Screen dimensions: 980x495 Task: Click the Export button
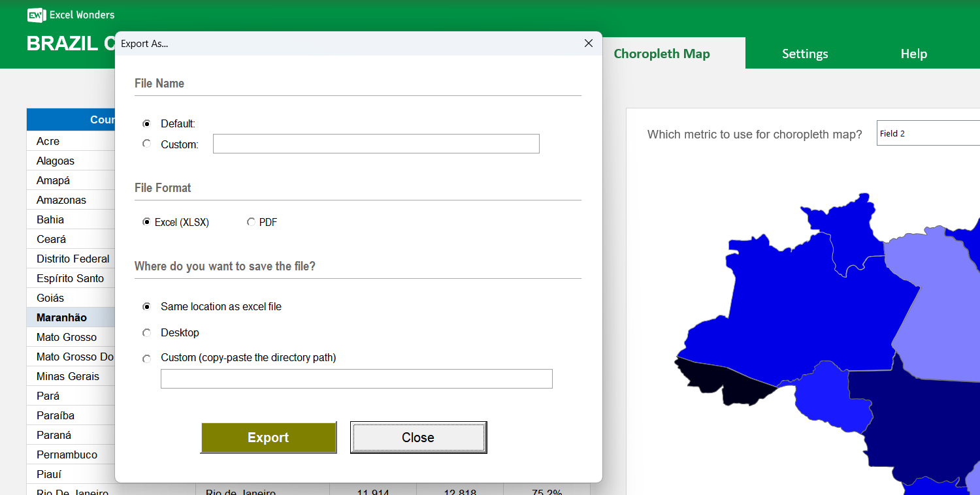coord(269,438)
